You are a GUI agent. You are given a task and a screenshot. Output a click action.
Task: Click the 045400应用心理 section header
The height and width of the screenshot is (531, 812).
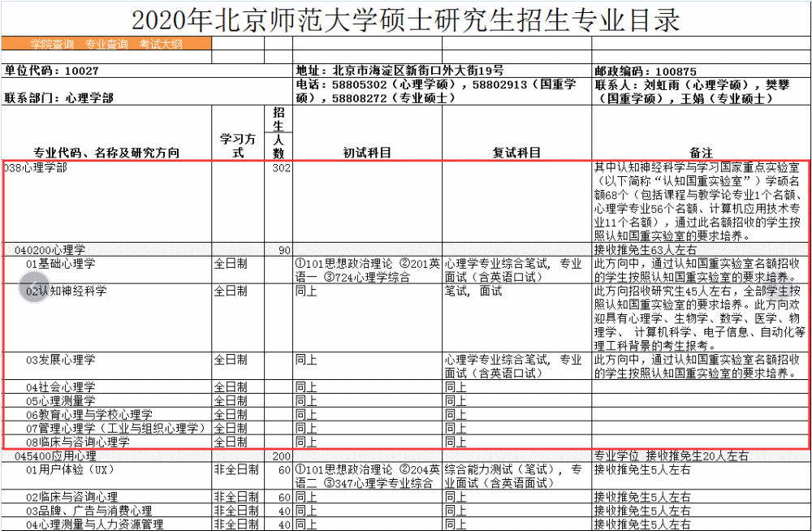(57, 455)
